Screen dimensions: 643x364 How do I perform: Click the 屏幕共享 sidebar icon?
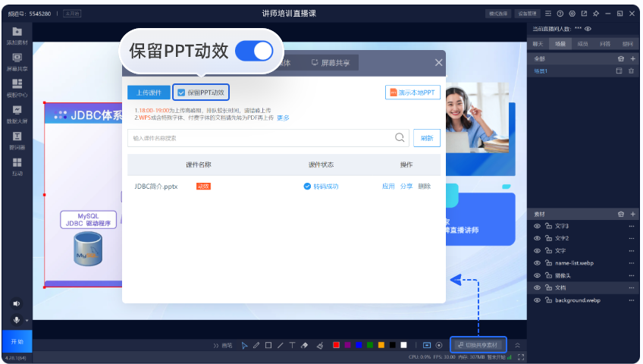pyautogui.click(x=17, y=61)
